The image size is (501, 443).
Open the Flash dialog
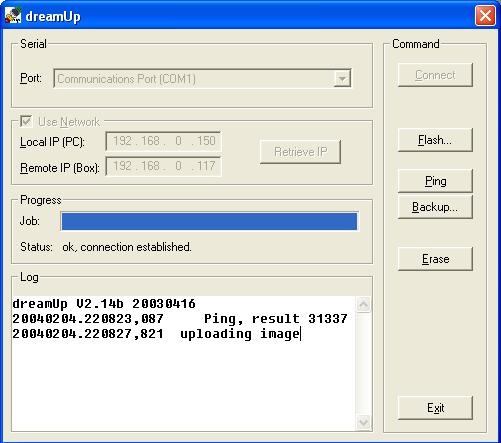pyautogui.click(x=435, y=140)
